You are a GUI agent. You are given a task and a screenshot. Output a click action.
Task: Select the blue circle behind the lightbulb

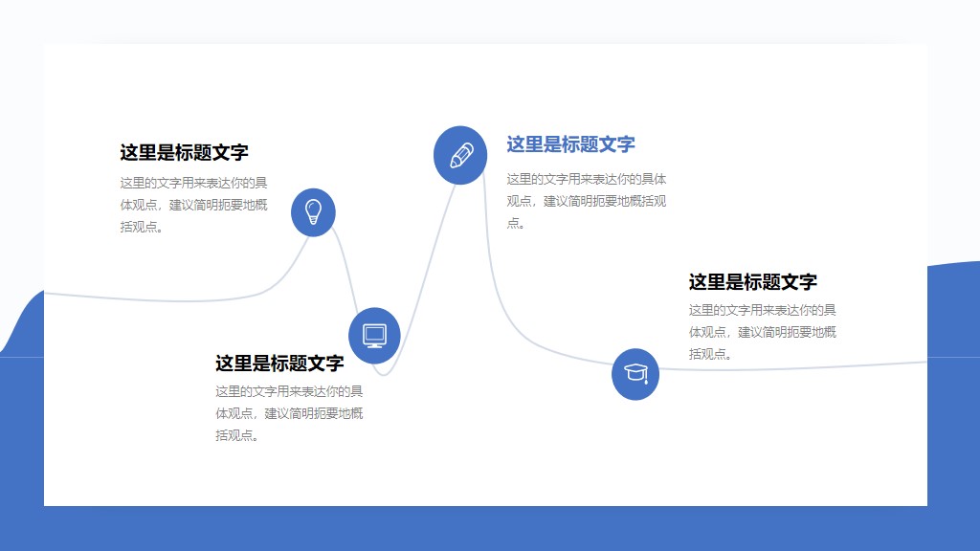(x=315, y=212)
